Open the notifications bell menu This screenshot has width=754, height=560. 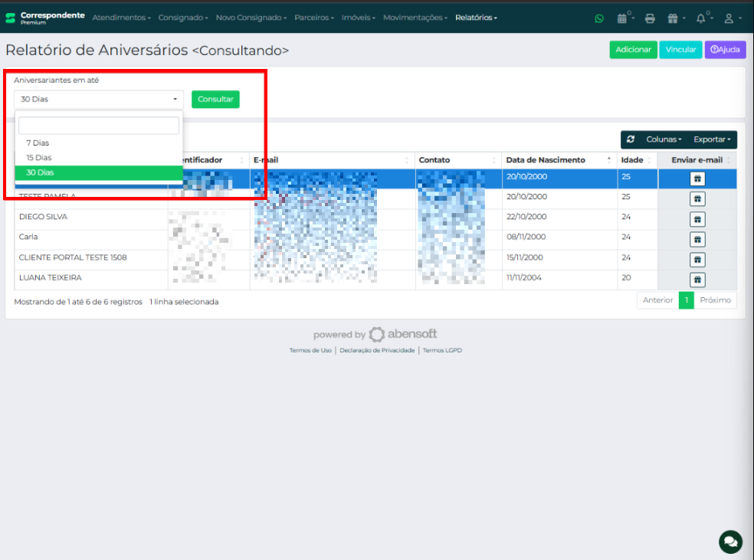click(x=701, y=18)
